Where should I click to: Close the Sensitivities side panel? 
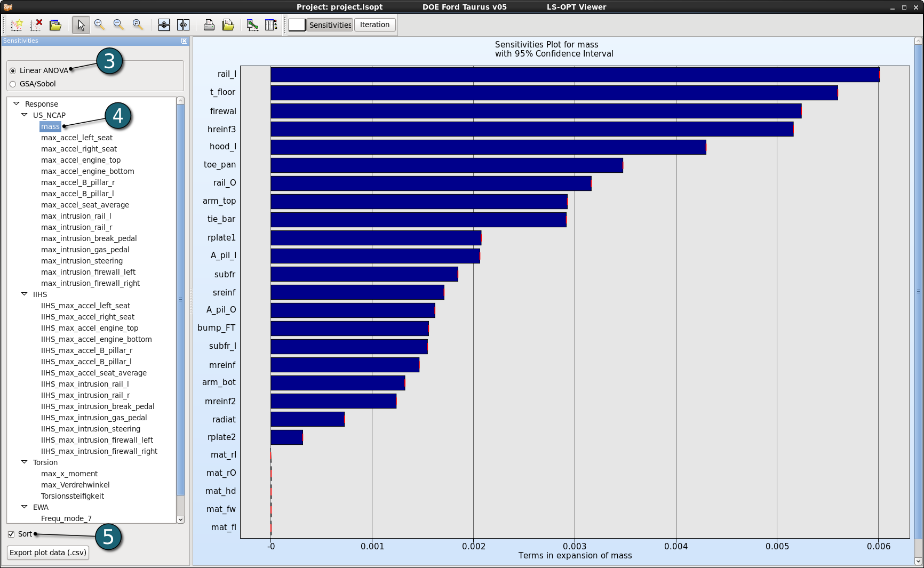tap(185, 41)
